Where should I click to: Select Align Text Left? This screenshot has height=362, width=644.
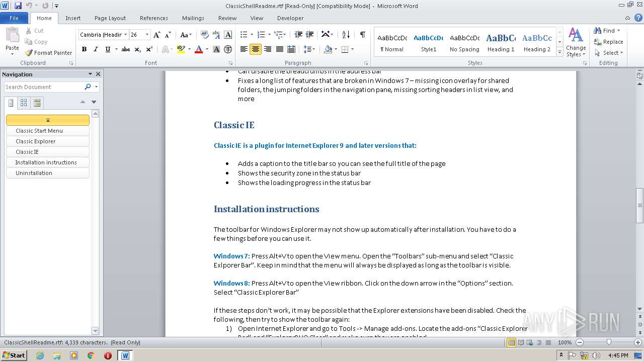(244, 49)
